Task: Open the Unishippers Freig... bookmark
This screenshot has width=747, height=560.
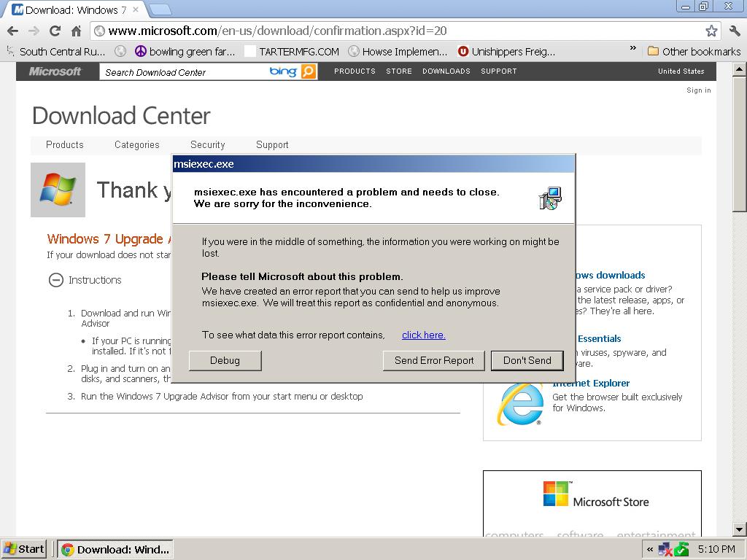Action: coord(506,52)
